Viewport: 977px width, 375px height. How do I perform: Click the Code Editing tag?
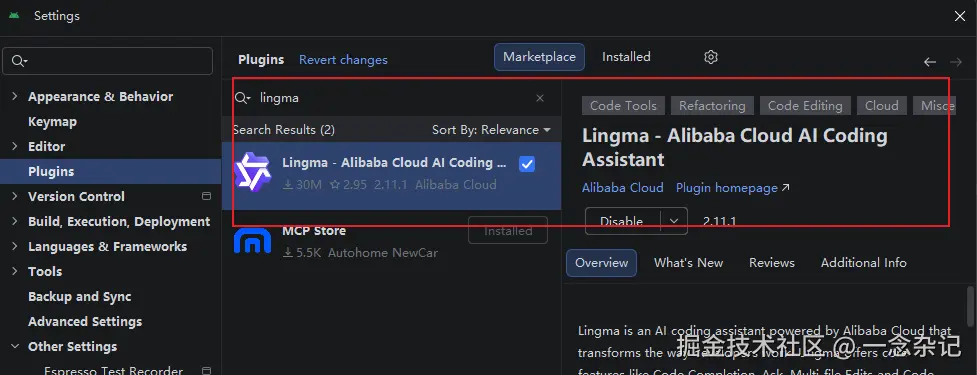tap(805, 106)
